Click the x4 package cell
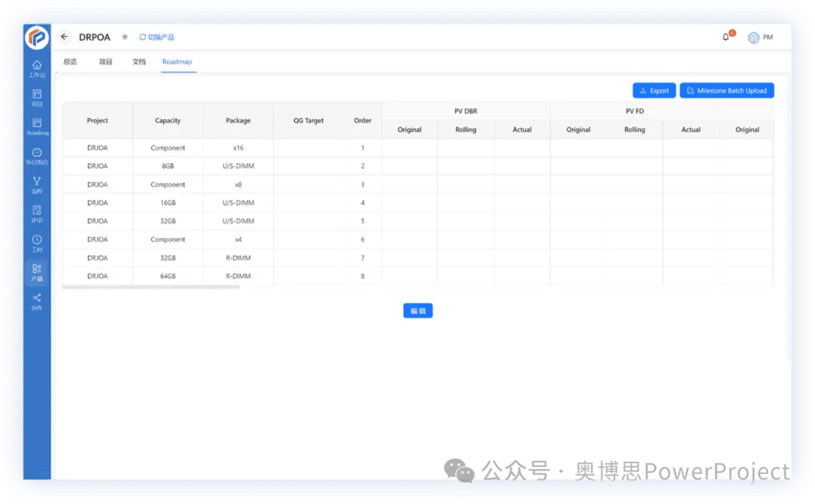 point(238,239)
